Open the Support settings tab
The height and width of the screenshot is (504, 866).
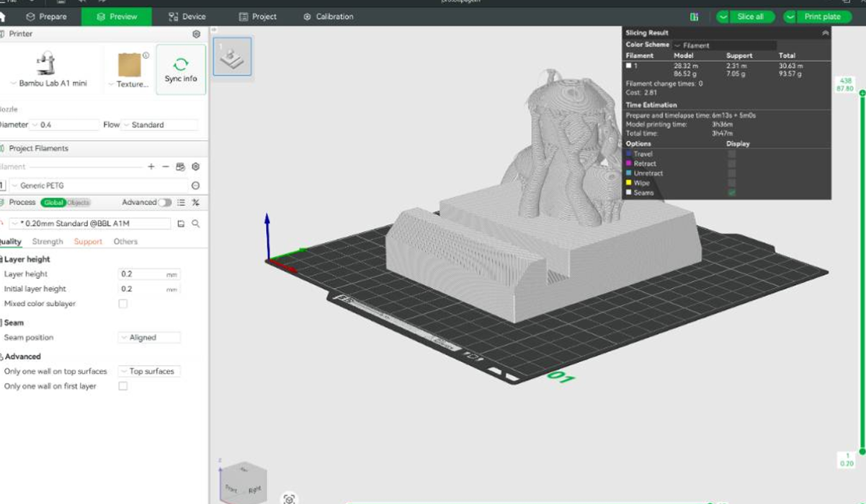point(88,241)
